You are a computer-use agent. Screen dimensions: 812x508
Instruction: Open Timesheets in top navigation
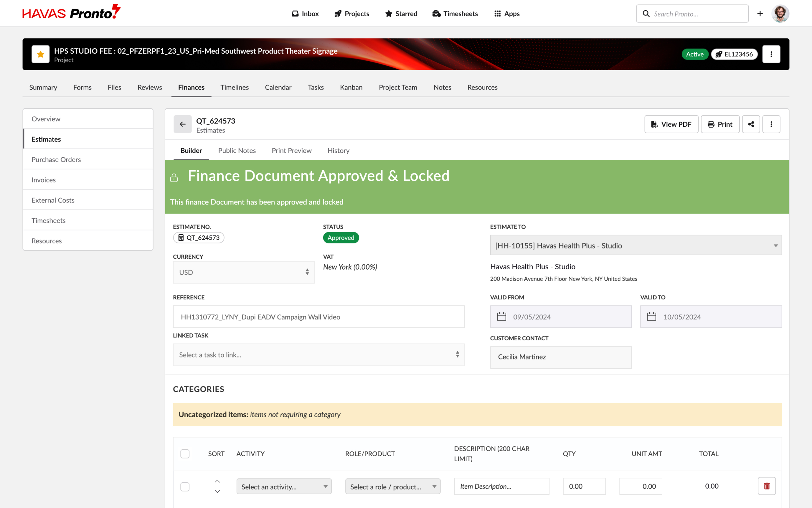(455, 14)
